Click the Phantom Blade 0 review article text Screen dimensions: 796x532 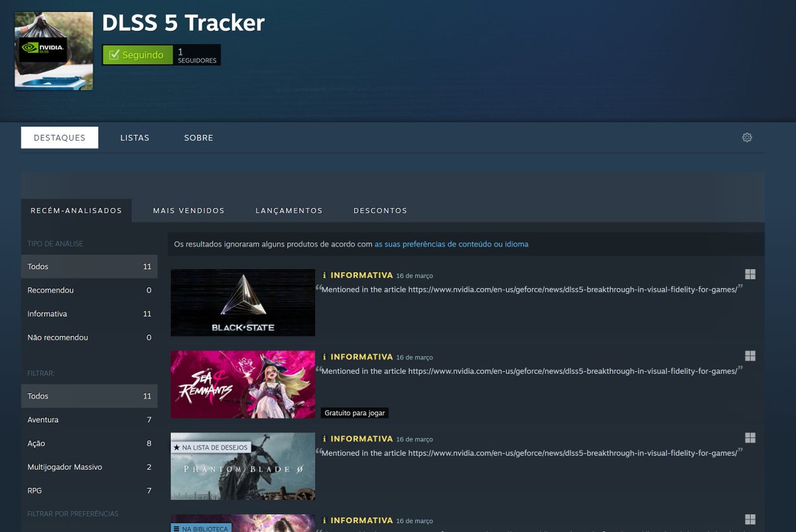point(529,453)
